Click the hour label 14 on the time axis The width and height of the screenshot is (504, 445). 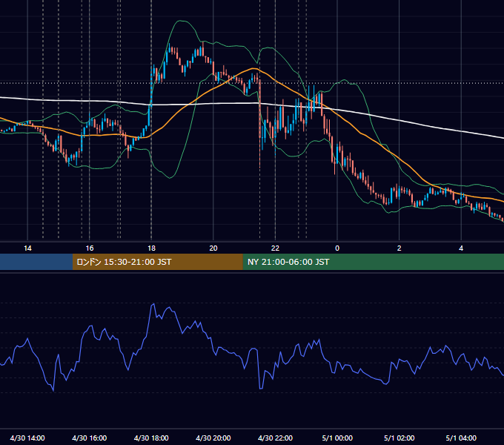(27, 248)
